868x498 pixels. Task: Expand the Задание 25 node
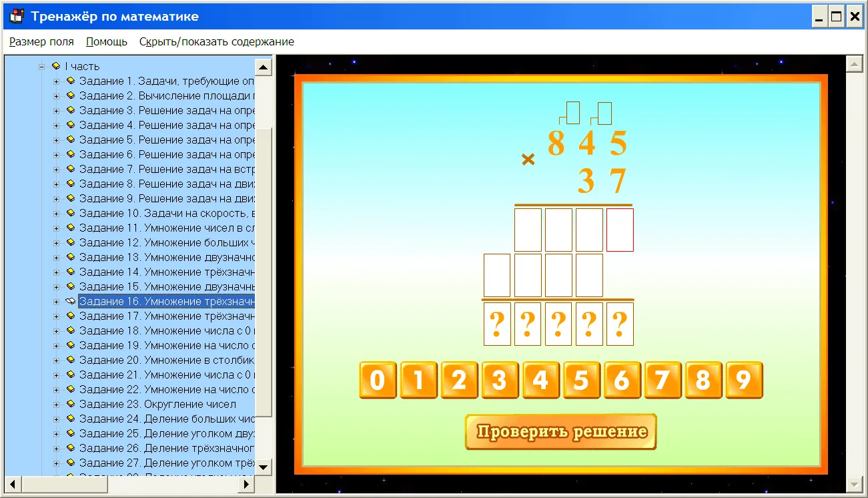point(56,434)
